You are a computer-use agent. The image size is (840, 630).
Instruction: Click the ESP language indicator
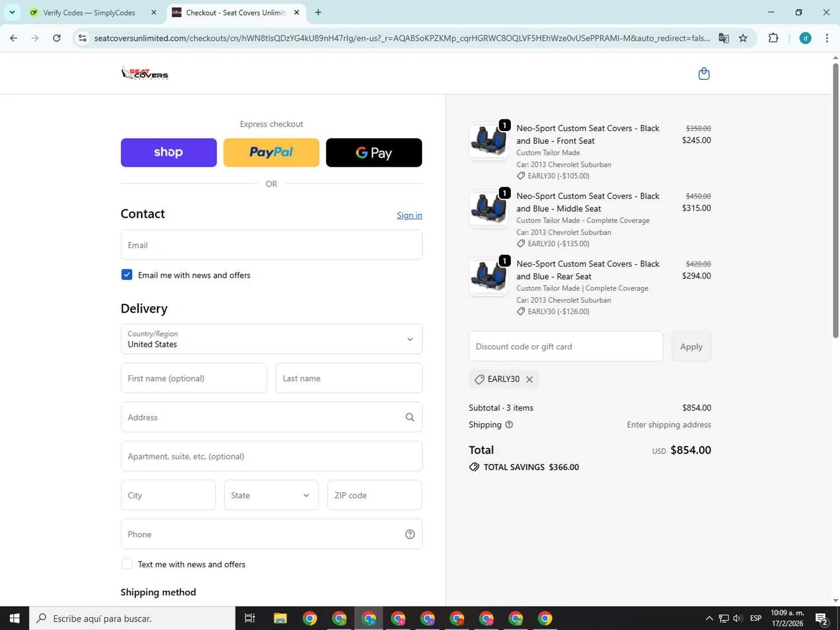(755, 618)
